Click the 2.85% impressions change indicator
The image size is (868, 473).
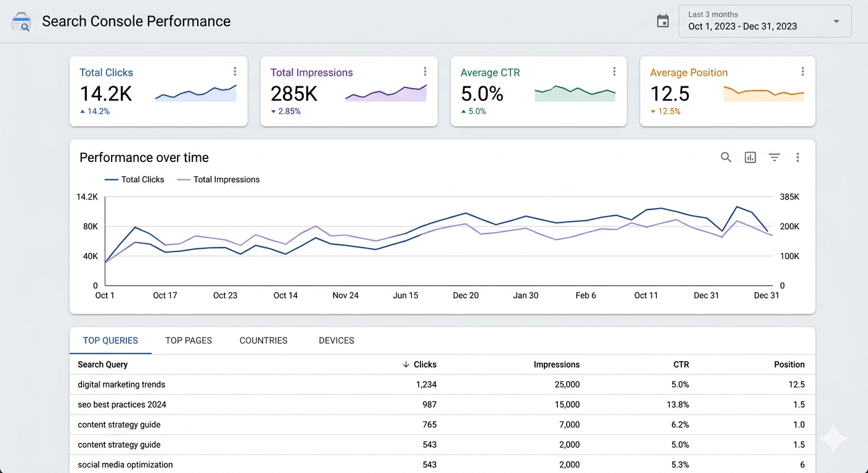tap(285, 111)
